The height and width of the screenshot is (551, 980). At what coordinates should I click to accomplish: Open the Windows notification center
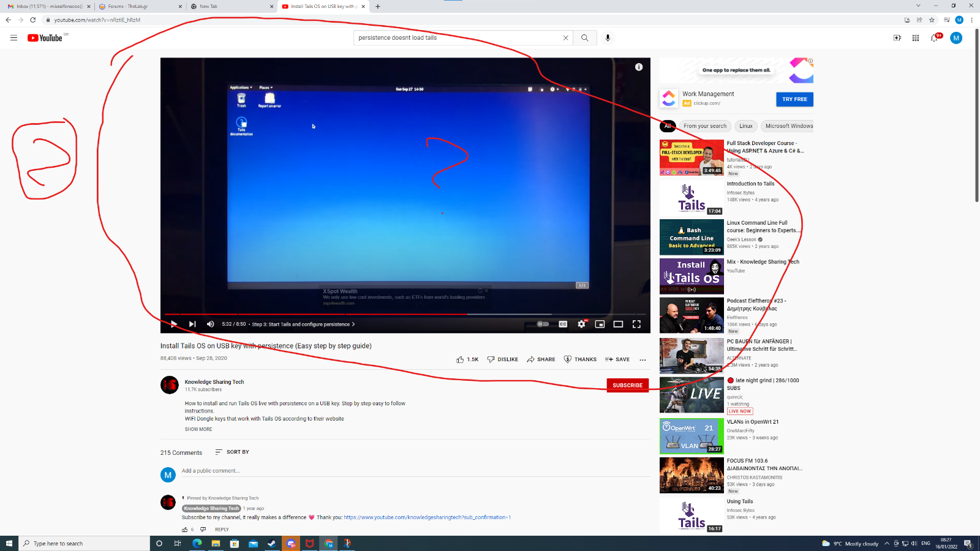coord(968,544)
